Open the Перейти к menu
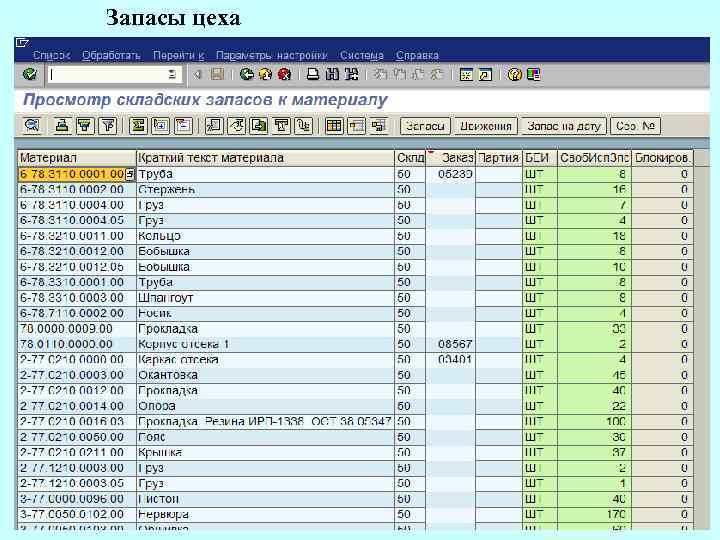This screenshot has height=540, width=720. (x=178, y=56)
